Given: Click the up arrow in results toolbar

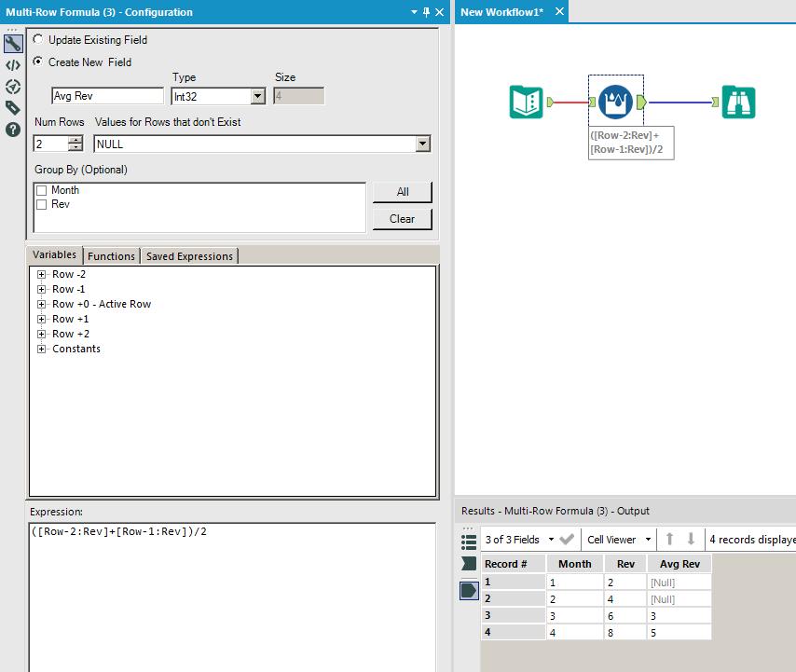Looking at the screenshot, I should [x=669, y=539].
